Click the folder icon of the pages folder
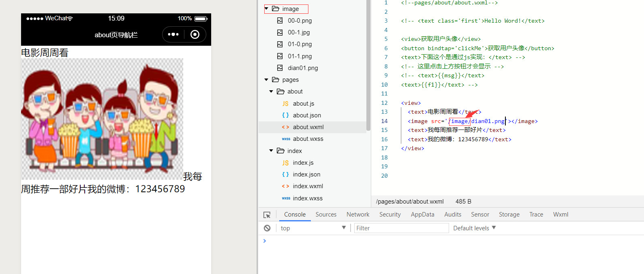 coord(276,80)
